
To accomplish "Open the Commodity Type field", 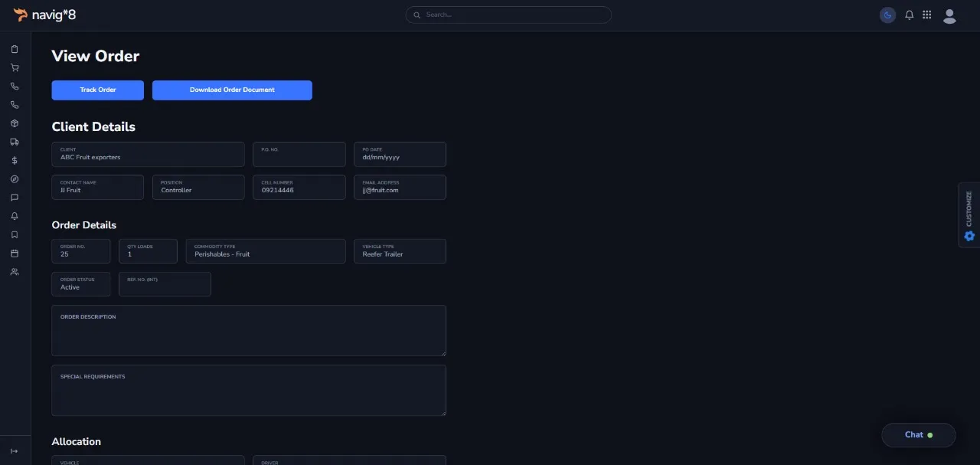I will click(265, 251).
